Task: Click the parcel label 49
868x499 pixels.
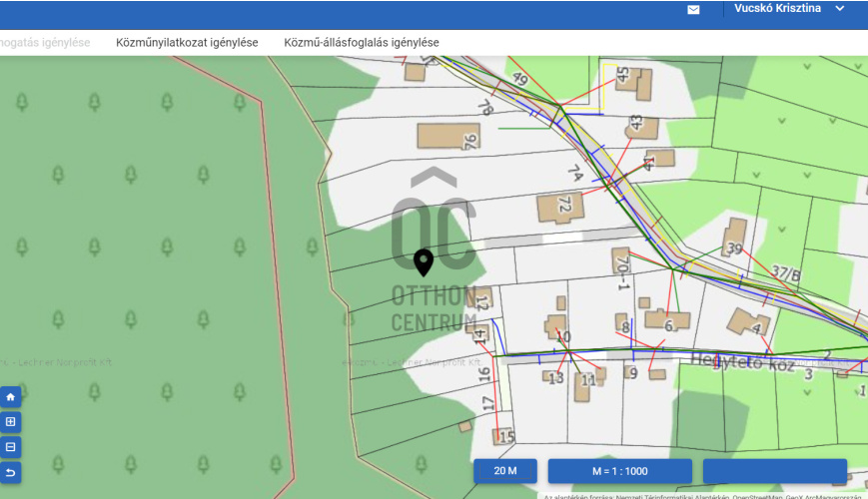Action: 519,79
